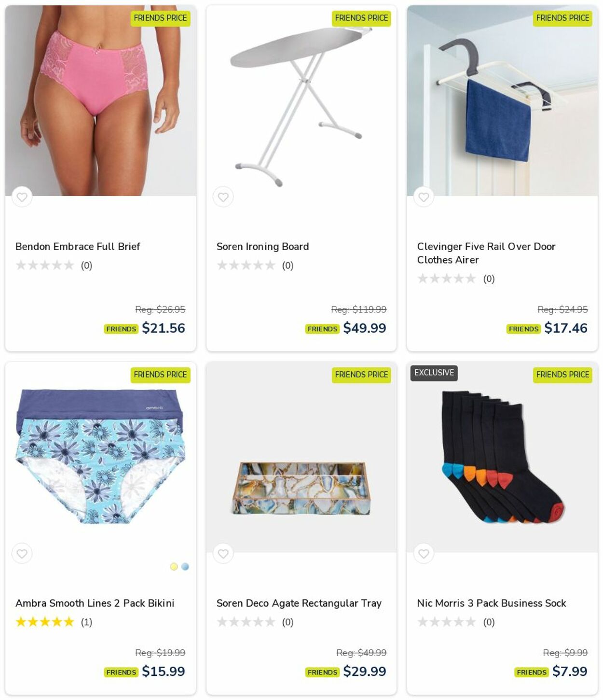
Task: Click the Exclusive badge on business socks
Action: pos(434,373)
